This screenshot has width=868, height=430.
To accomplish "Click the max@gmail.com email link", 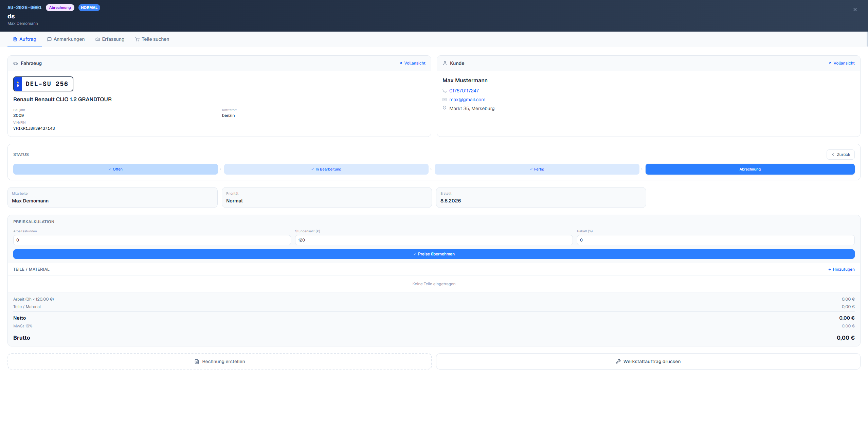I will click(x=467, y=100).
